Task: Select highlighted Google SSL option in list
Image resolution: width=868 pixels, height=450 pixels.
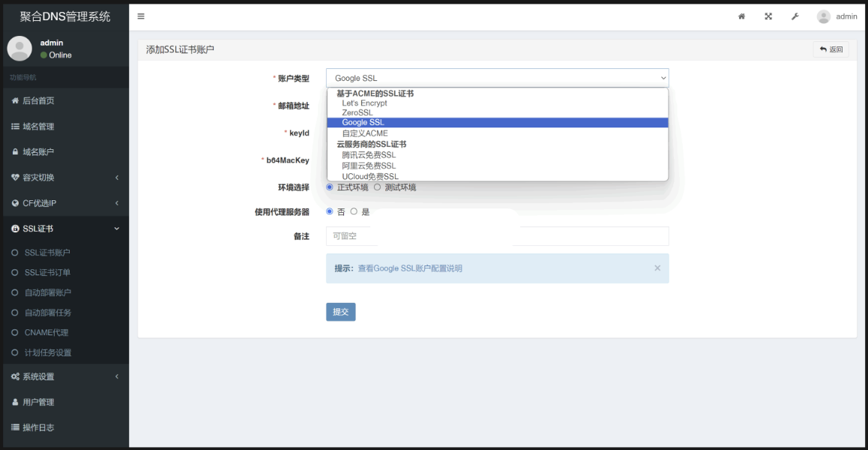Action: [x=498, y=122]
